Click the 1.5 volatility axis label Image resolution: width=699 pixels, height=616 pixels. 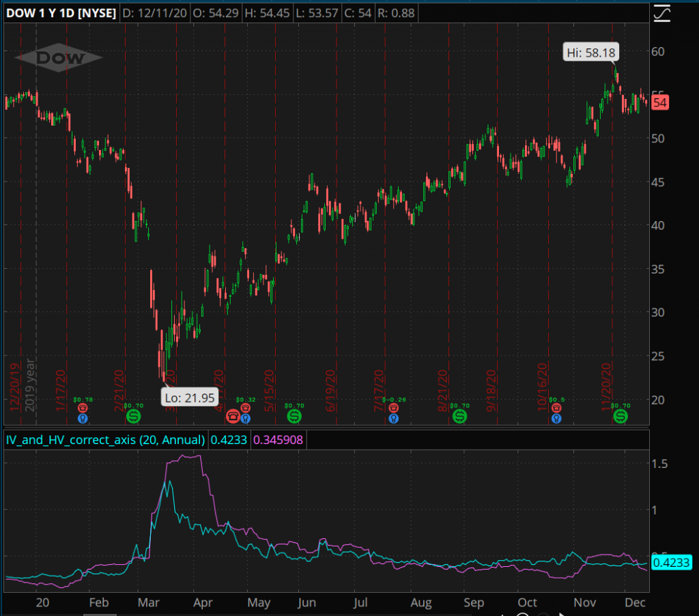(x=660, y=464)
